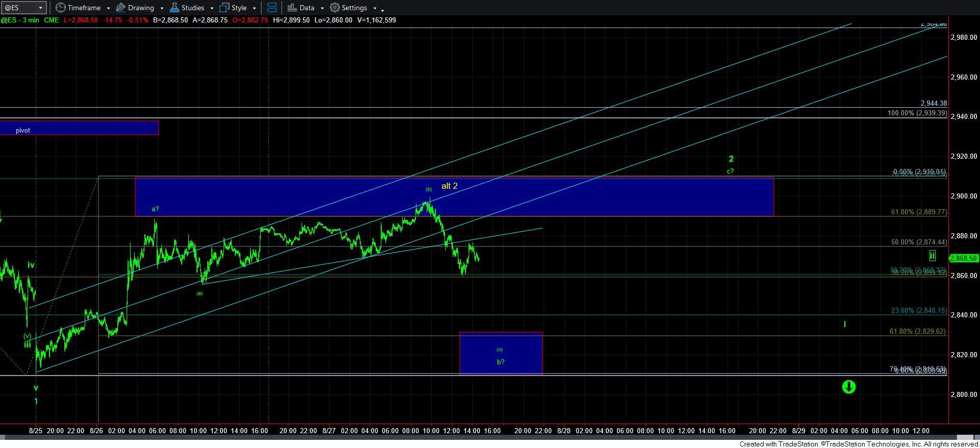
Task: Click the Style icon
Action: pyautogui.click(x=224, y=8)
